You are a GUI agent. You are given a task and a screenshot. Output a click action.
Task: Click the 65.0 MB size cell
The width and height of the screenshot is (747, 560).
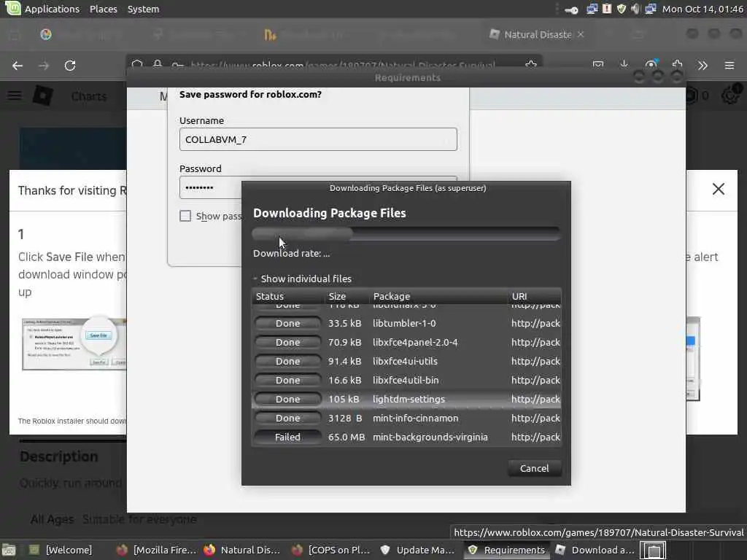click(347, 437)
